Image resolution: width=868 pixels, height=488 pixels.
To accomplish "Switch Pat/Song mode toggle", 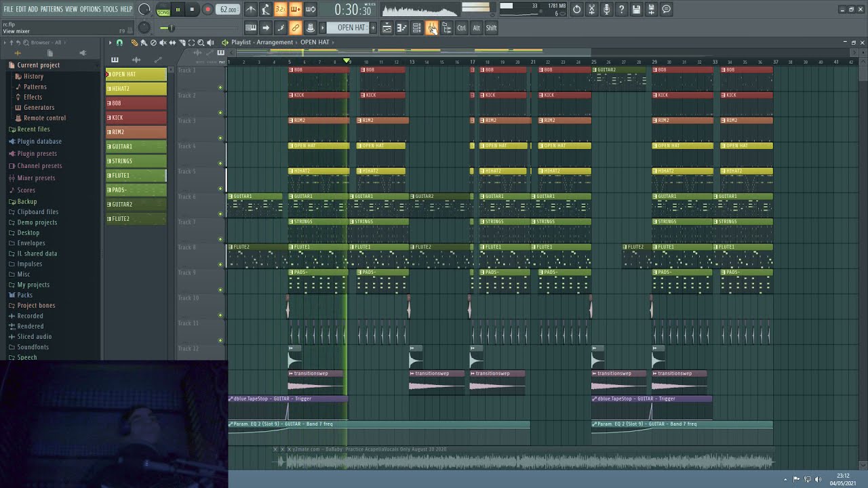I will click(163, 10).
